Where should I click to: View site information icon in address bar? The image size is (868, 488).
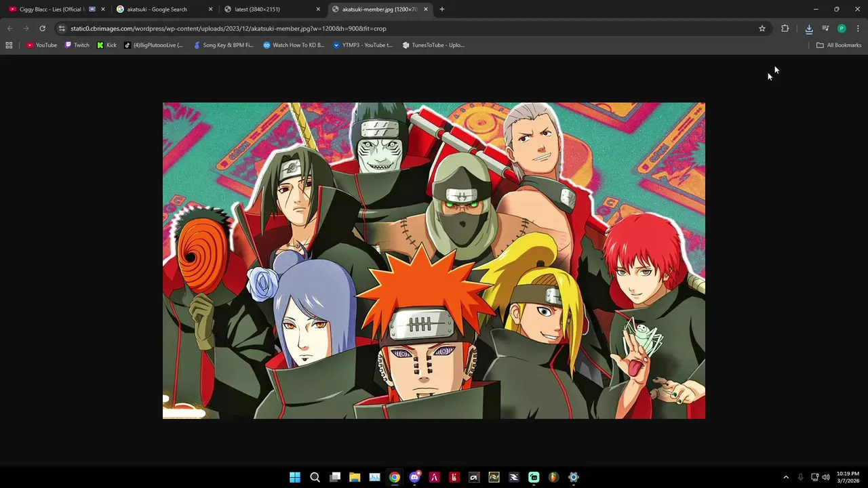tap(62, 28)
